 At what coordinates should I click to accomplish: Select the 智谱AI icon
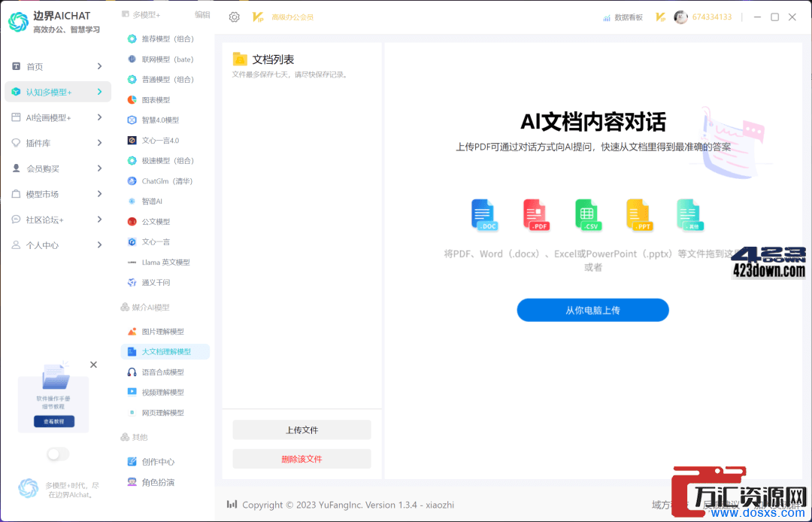point(132,202)
